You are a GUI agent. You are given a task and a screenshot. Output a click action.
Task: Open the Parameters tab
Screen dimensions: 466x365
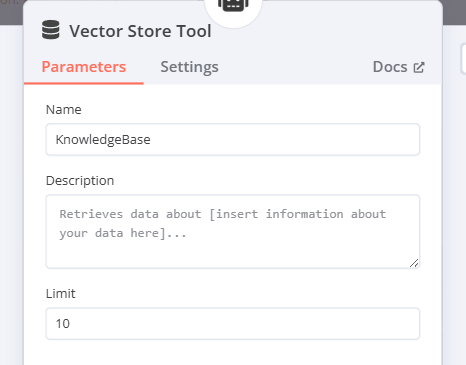(x=84, y=67)
